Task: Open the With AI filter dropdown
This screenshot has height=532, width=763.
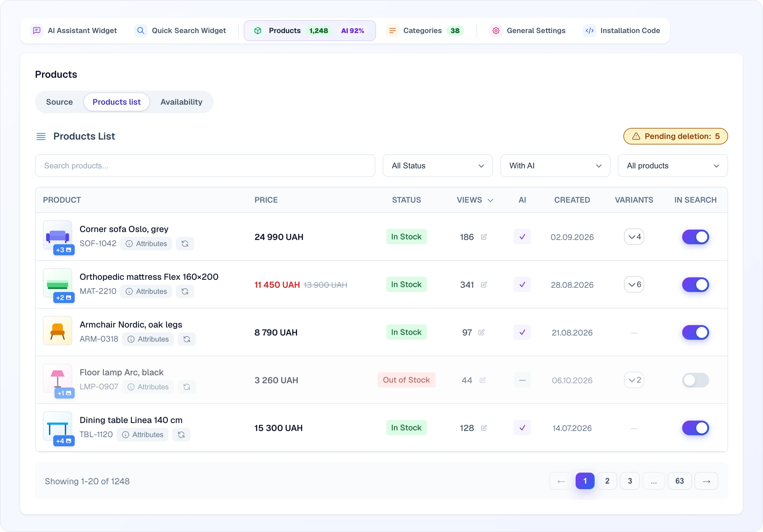Action: coord(555,166)
